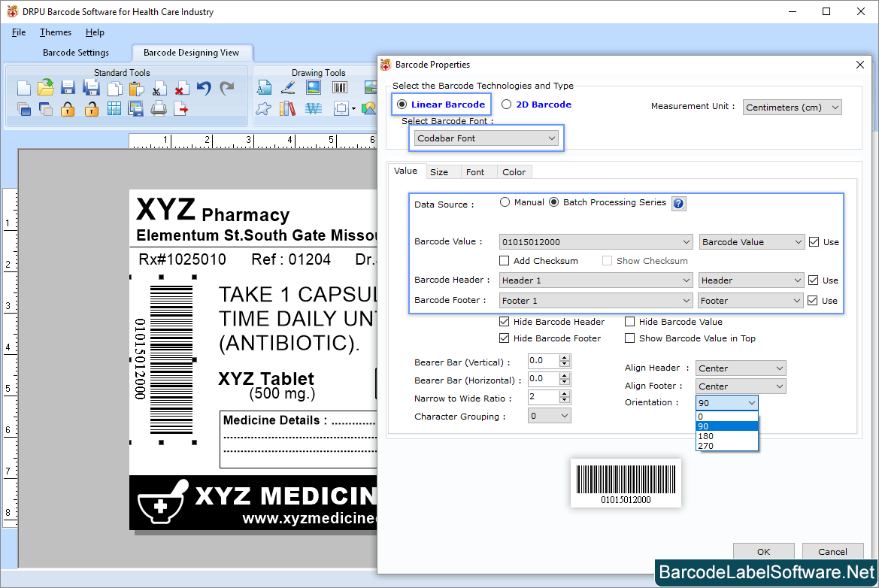Open the help icon beside Batch Processing Series
The image size is (879, 588).
pos(678,204)
